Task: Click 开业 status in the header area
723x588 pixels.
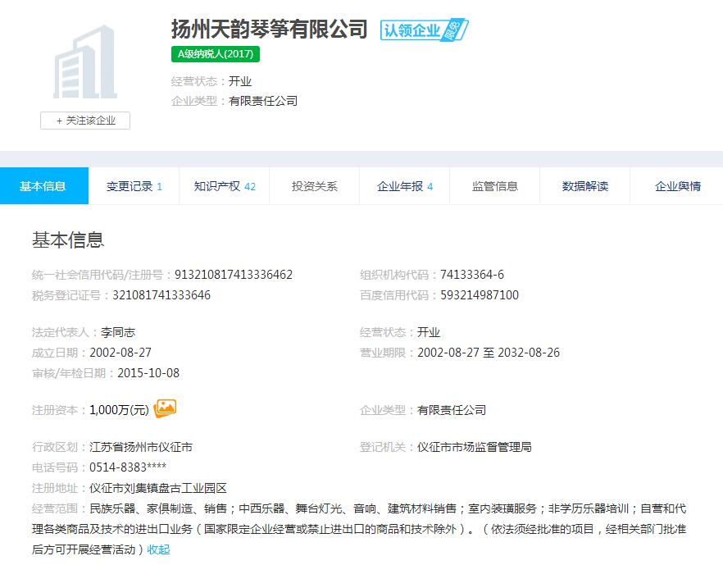Action: 240,82
